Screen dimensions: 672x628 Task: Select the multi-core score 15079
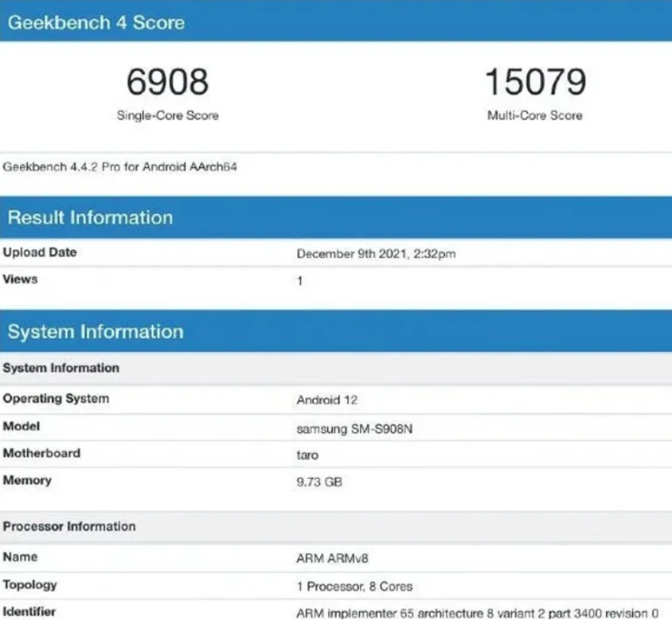pyautogui.click(x=535, y=81)
